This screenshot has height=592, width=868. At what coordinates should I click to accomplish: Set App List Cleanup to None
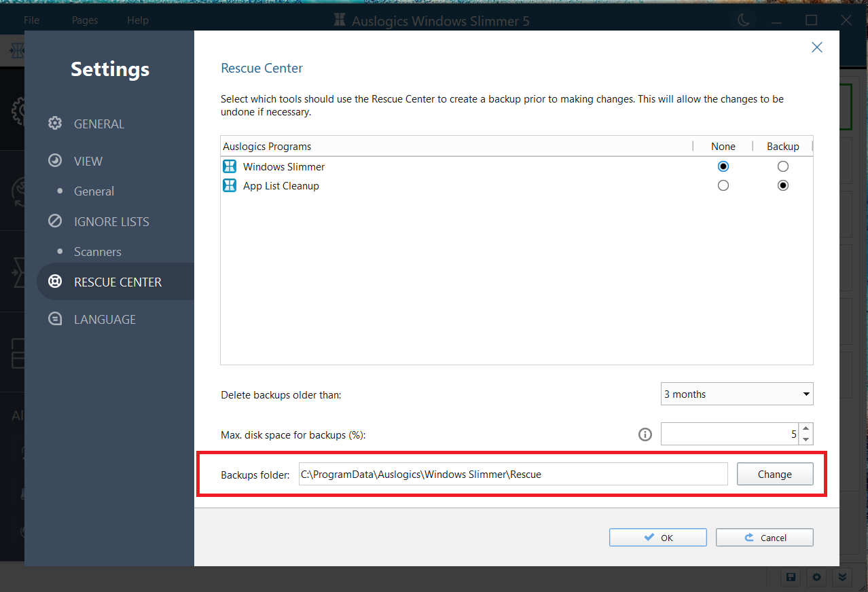tap(723, 185)
